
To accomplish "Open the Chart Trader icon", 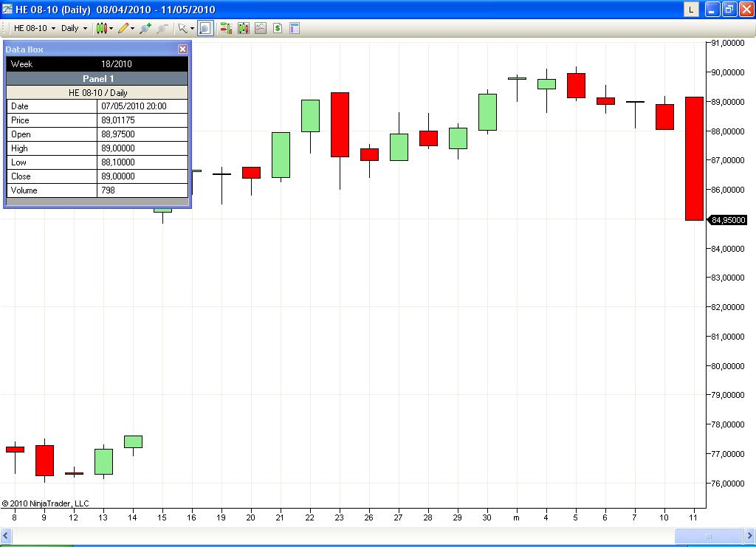I will [226, 29].
